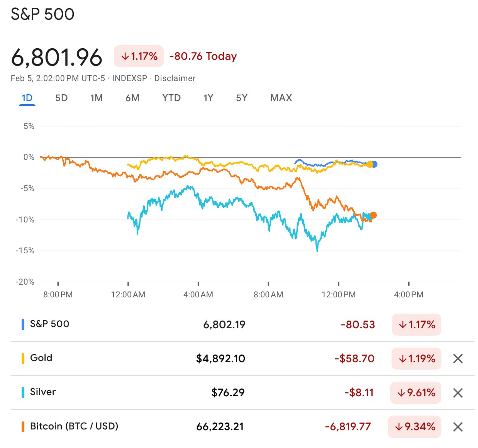
Task: Remove Silver from the comparison
Action: [x=458, y=393]
